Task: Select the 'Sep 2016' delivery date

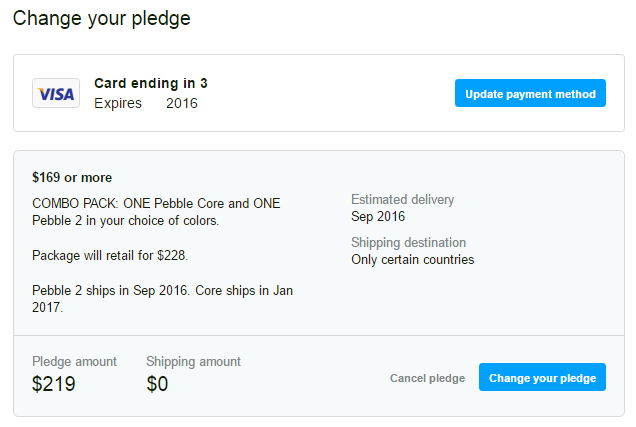Action: (378, 217)
